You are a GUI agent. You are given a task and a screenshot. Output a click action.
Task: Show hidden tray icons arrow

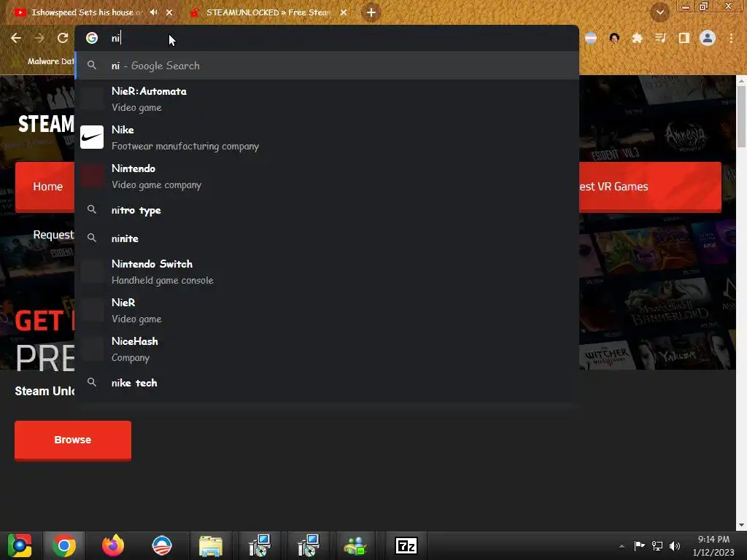coord(622,546)
